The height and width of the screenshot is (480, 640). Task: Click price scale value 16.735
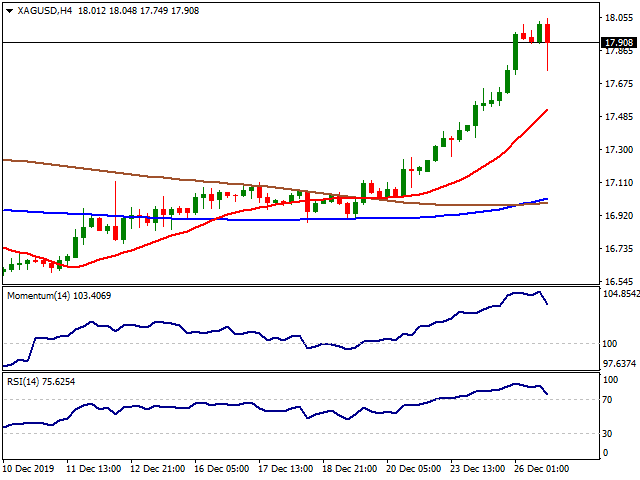619,249
